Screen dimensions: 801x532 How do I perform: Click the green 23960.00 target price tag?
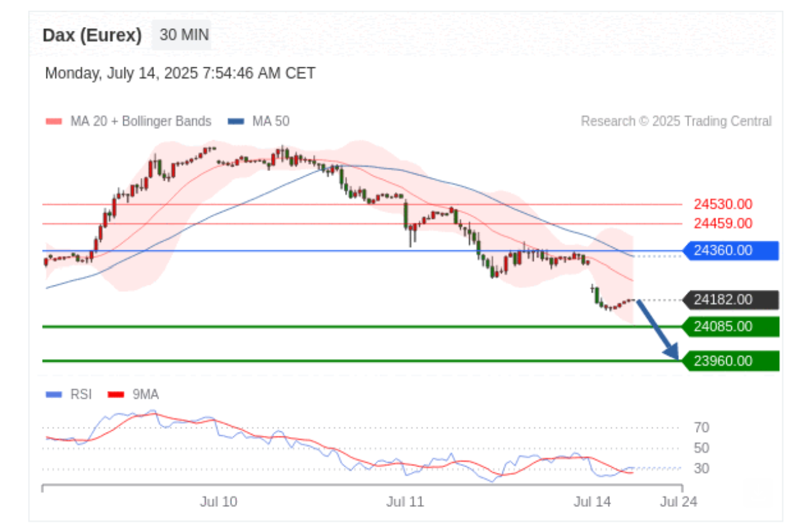pos(731,361)
